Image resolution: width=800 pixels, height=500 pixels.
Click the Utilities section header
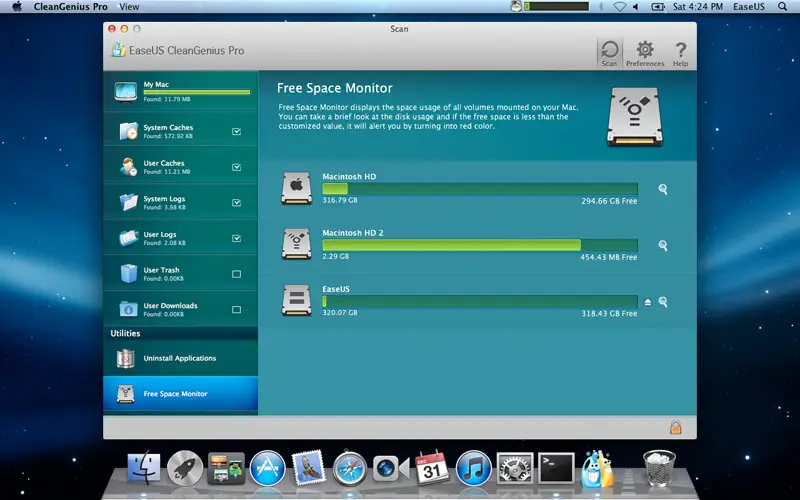click(x=126, y=333)
